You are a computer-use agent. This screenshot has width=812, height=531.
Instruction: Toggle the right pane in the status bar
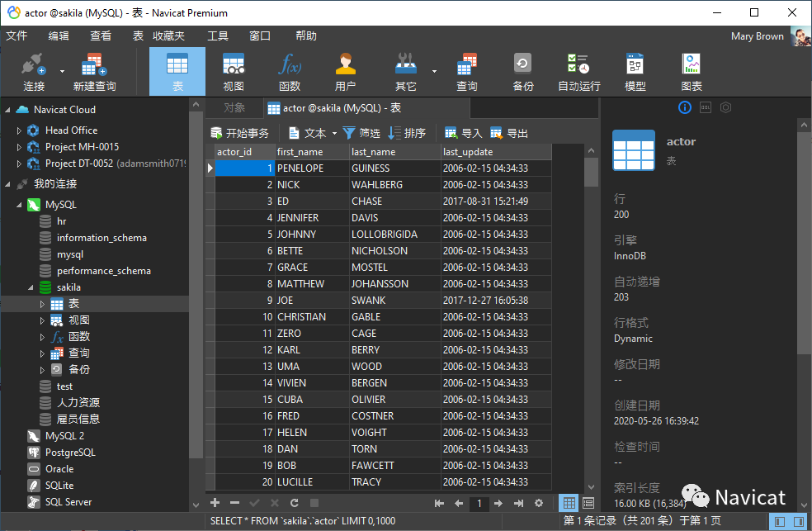[799, 521]
